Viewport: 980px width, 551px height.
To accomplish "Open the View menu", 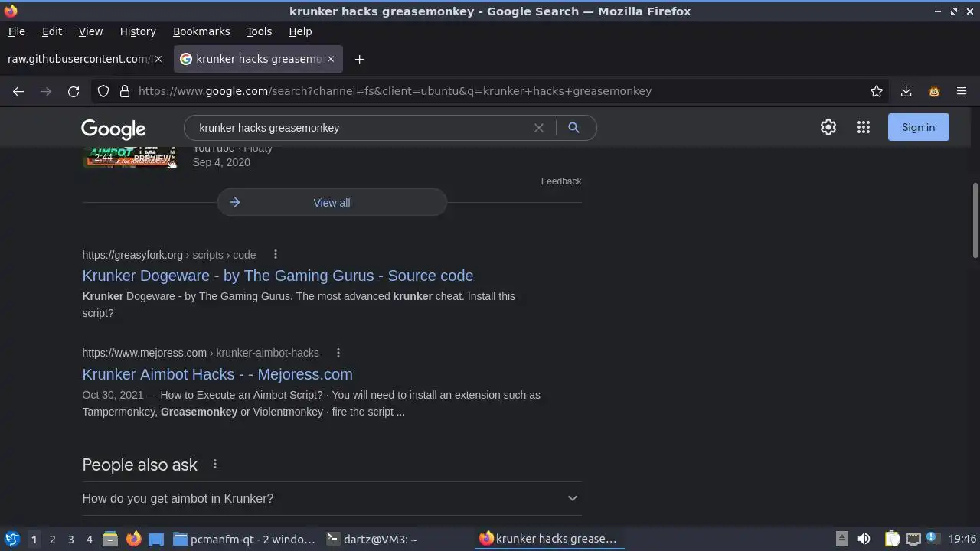I will pos(90,31).
